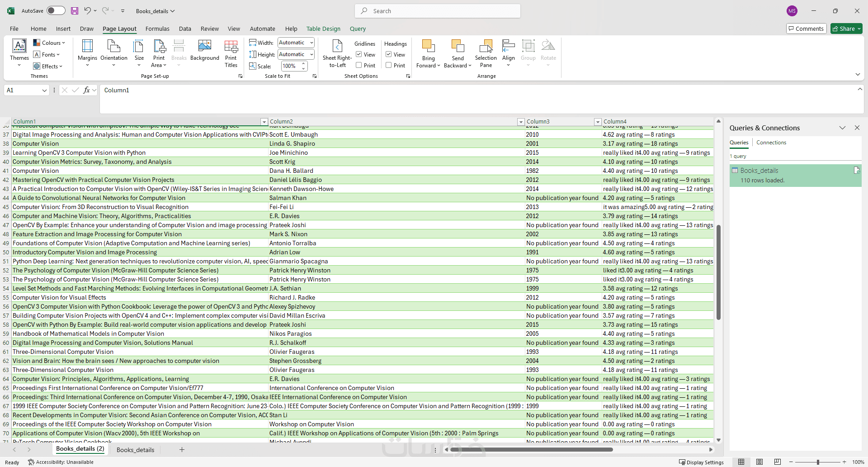Open Column3 filter dropdown
The width and height of the screenshot is (868, 467).
pyautogui.click(x=598, y=122)
